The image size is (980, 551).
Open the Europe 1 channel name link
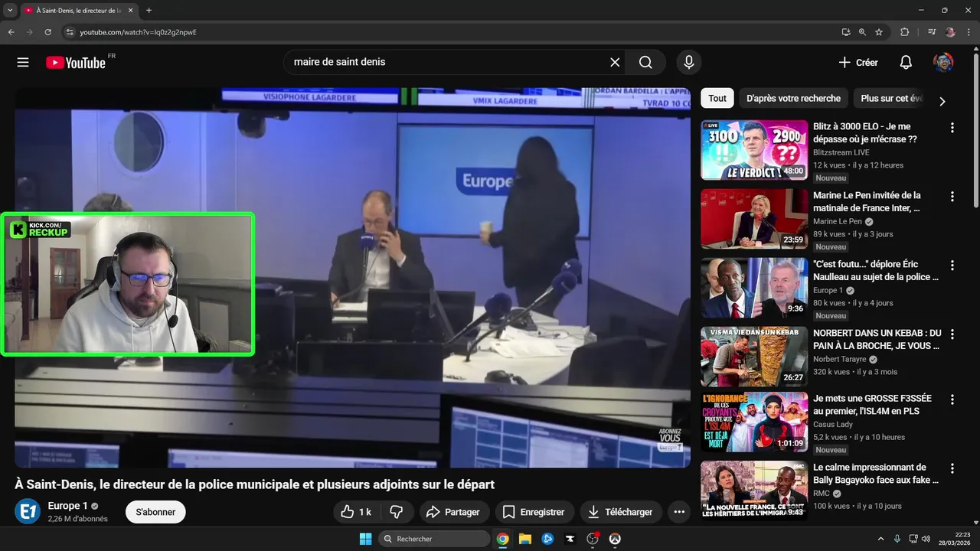tap(67, 506)
